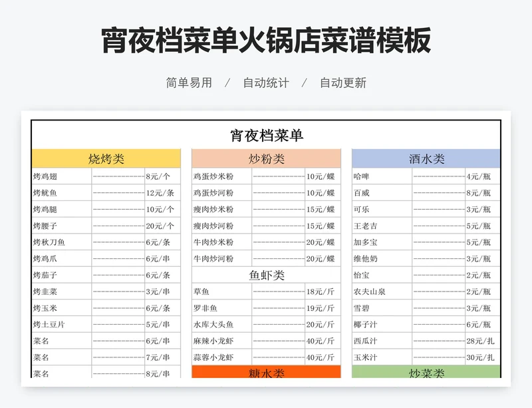Click the 自动更新 subtitle text
The height and width of the screenshot is (408, 532).
pyautogui.click(x=343, y=83)
